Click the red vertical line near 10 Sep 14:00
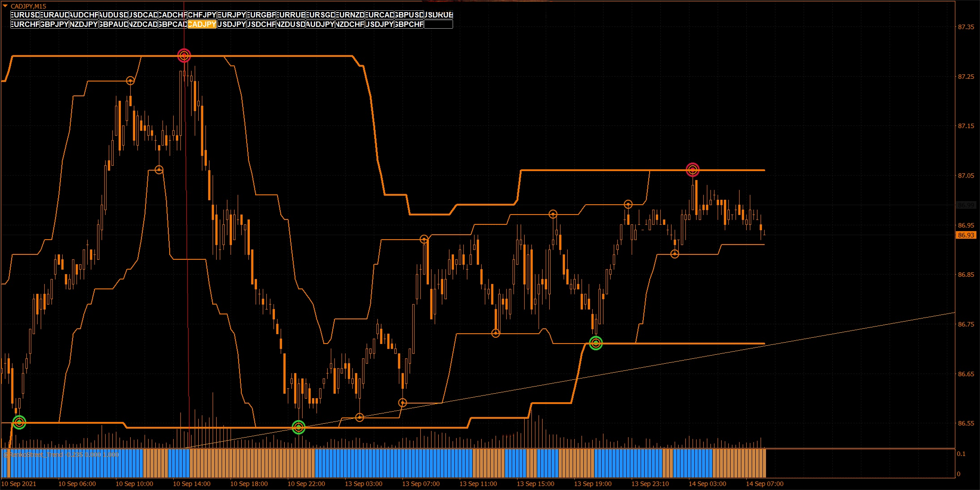 tap(187, 269)
